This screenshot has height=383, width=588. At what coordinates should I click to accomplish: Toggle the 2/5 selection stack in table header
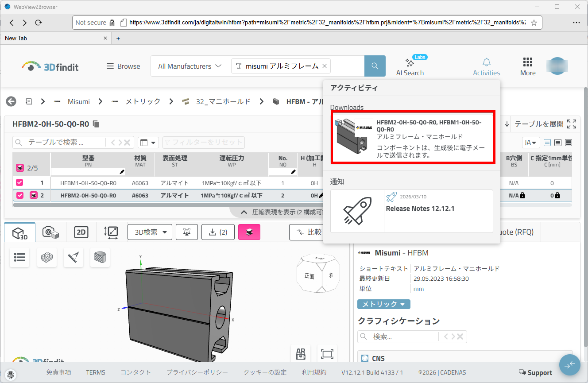click(x=20, y=168)
